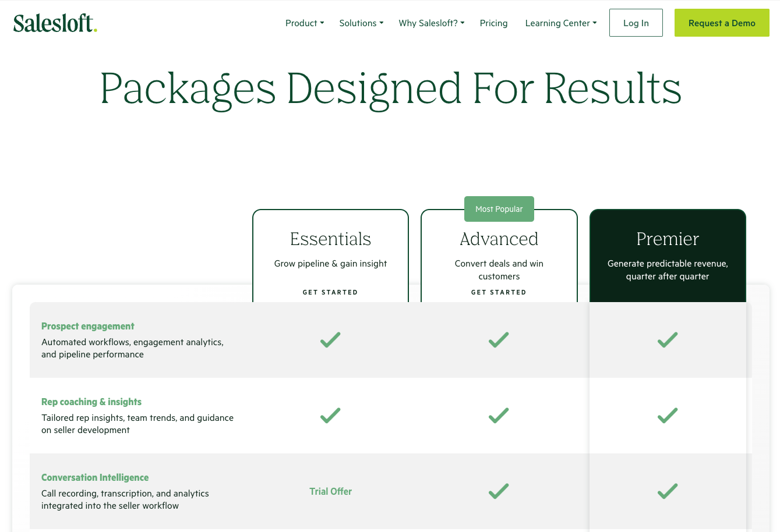Click 'Automated workflows, engagement analytics' description

click(132, 348)
